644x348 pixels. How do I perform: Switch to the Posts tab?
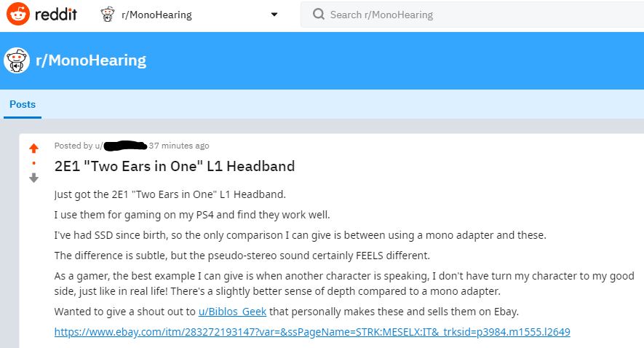pos(23,104)
